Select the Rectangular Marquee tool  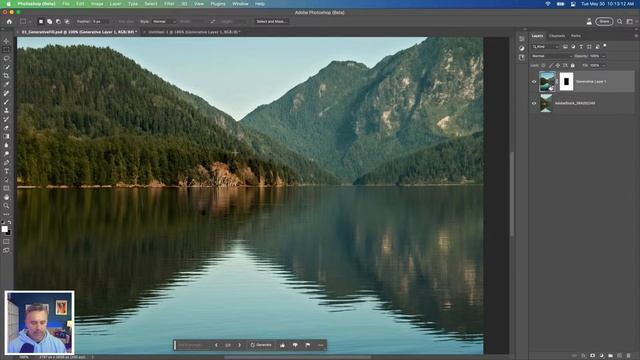tap(6, 49)
